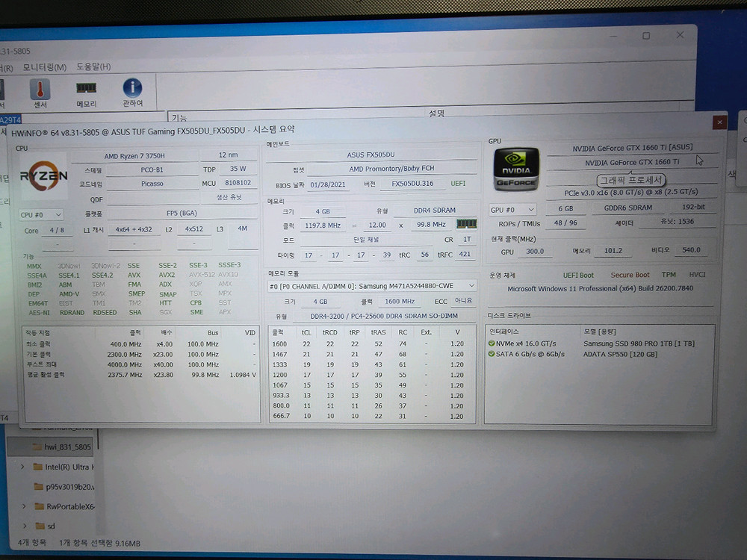
Task: Click the Ryzen CPU logo
Action: 43,175
